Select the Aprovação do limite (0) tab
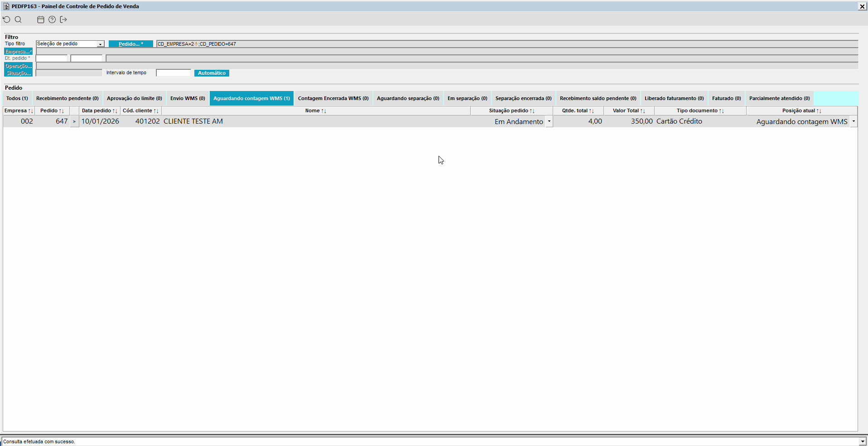Image resolution: width=868 pixels, height=446 pixels. tap(135, 98)
